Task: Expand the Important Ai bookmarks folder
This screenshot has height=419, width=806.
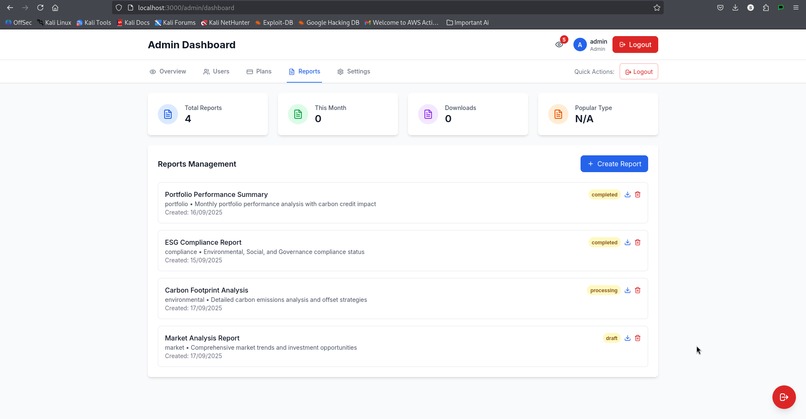Action: pos(467,23)
